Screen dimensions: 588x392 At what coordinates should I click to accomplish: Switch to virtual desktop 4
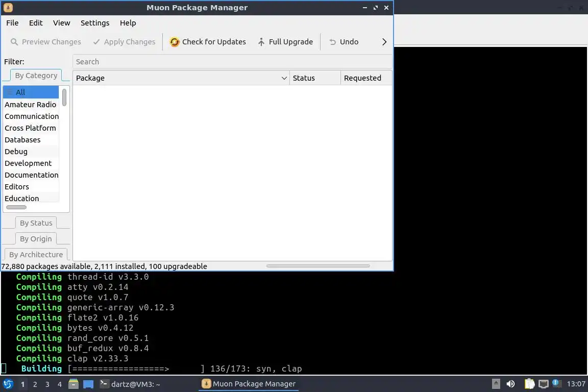tap(59, 384)
